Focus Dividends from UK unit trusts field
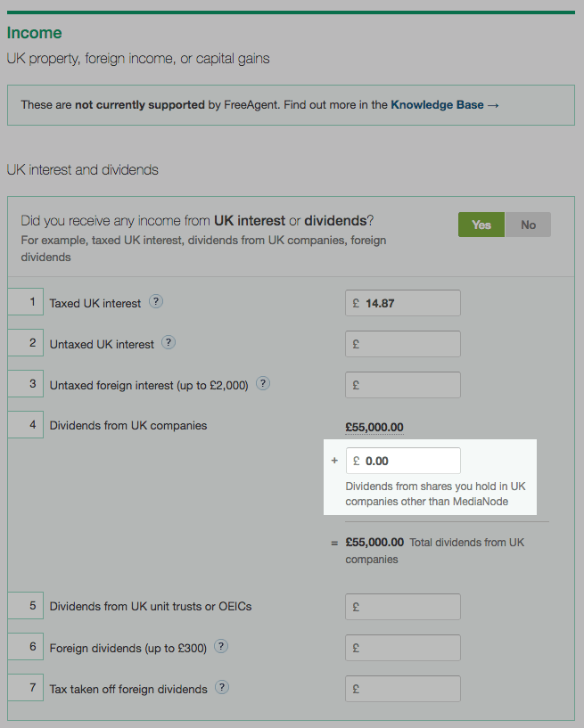Screen dimensions: 584x728 (x=403, y=607)
